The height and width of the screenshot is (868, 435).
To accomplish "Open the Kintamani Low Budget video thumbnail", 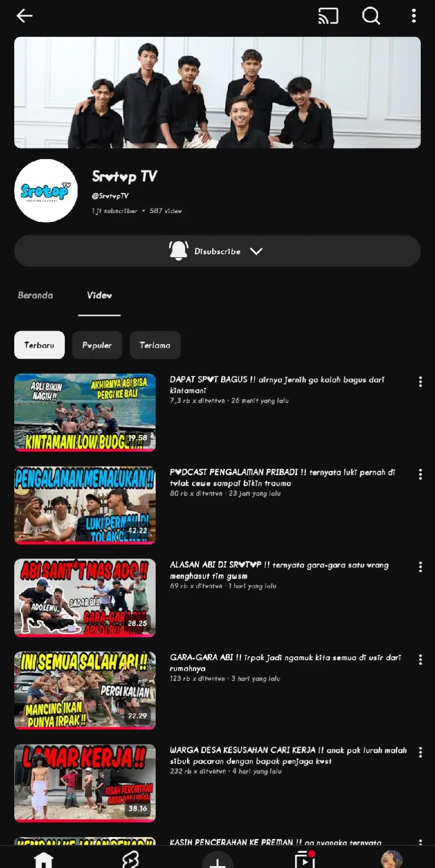I will tap(85, 412).
